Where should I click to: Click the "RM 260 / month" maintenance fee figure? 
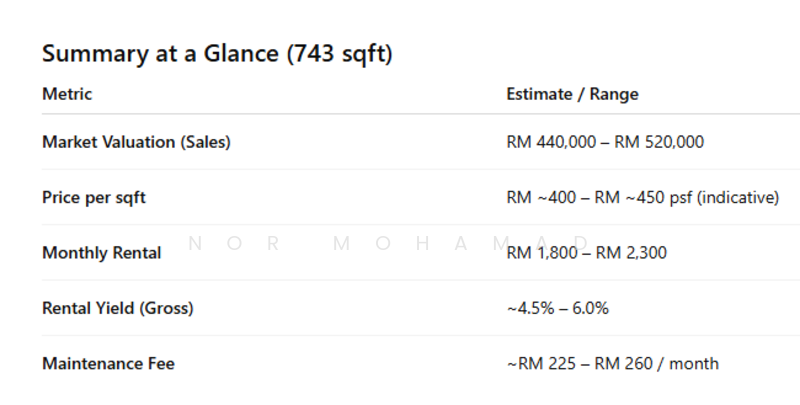click(x=656, y=364)
